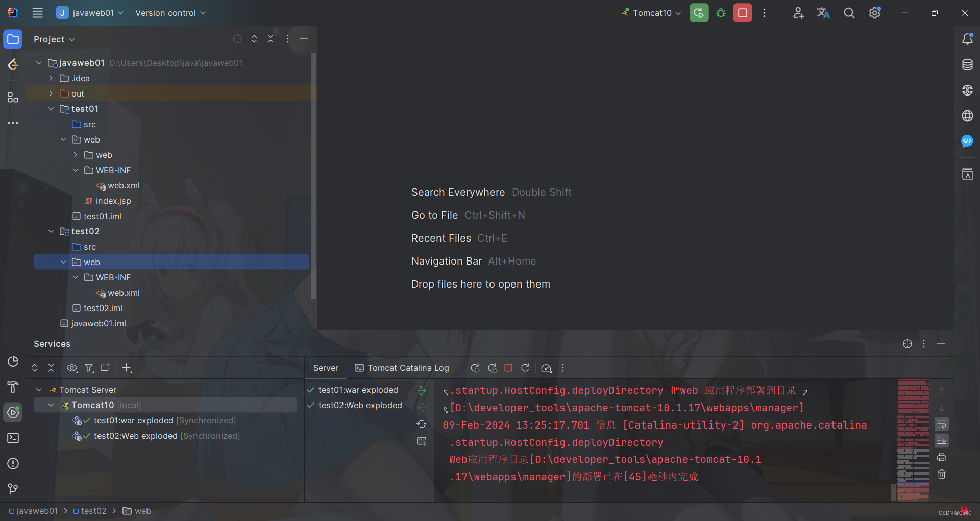Collapse the test02 module
Image resolution: width=980 pixels, height=521 pixels.
(51, 231)
